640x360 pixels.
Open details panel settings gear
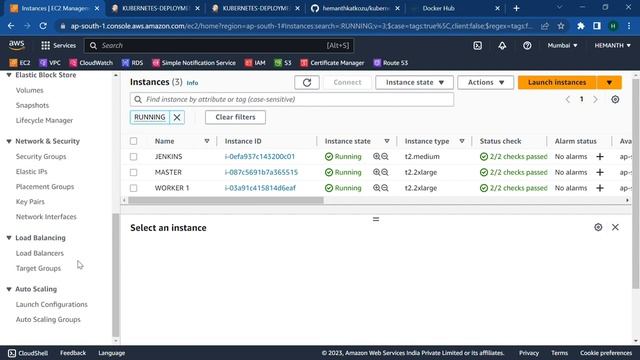598,227
